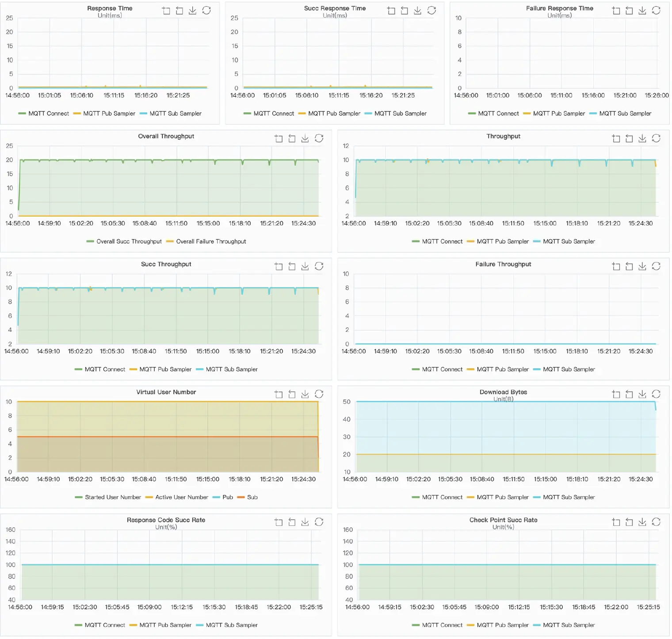Download Response Time chart as image
Image resolution: width=672 pixels, height=639 pixels.
[193, 11]
